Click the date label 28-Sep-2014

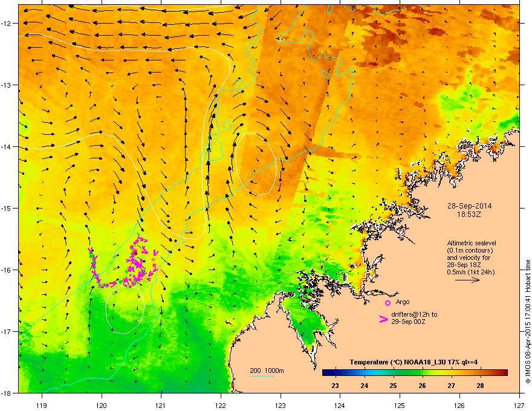click(469, 206)
